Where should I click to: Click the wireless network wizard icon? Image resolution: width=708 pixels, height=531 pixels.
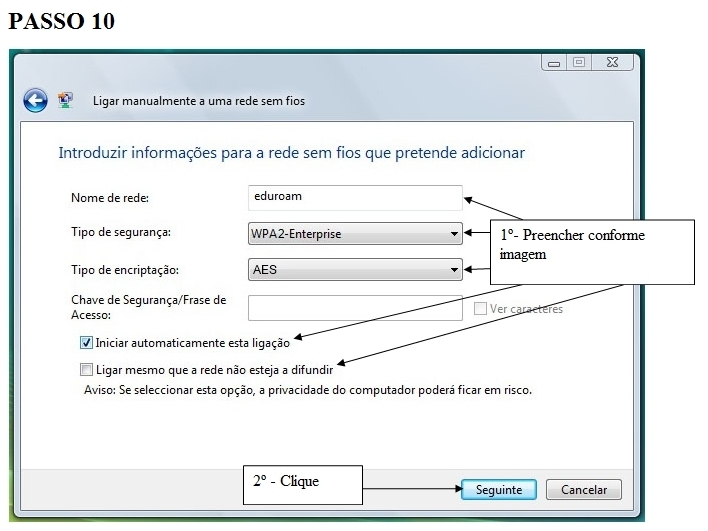(x=66, y=100)
